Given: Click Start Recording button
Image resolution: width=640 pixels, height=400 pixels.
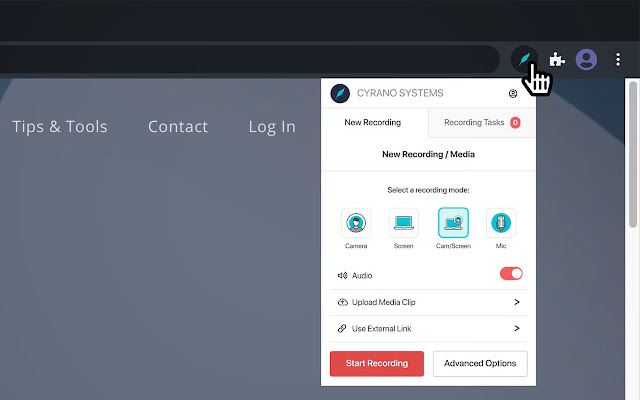Looking at the screenshot, I should pyautogui.click(x=377, y=363).
